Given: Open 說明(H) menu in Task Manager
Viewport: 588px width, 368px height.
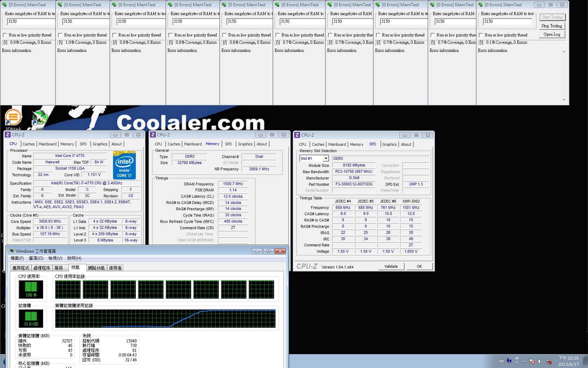Looking at the screenshot, I should pos(74,258).
